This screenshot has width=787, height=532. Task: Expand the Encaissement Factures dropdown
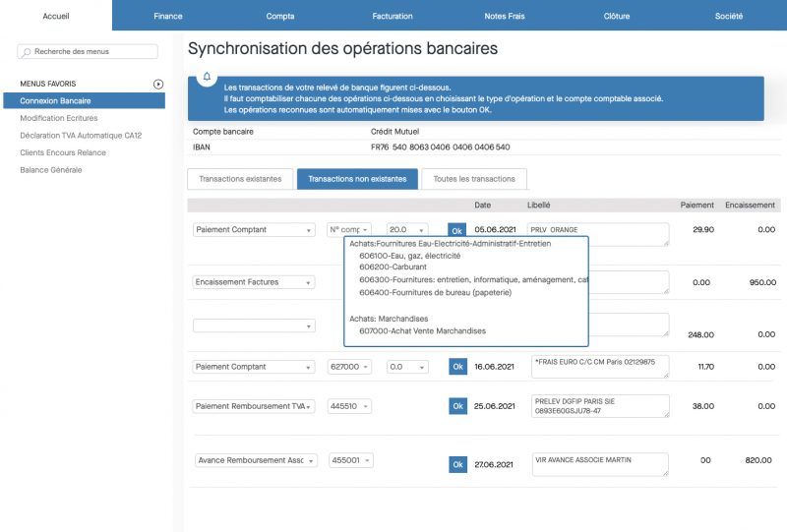point(254,282)
